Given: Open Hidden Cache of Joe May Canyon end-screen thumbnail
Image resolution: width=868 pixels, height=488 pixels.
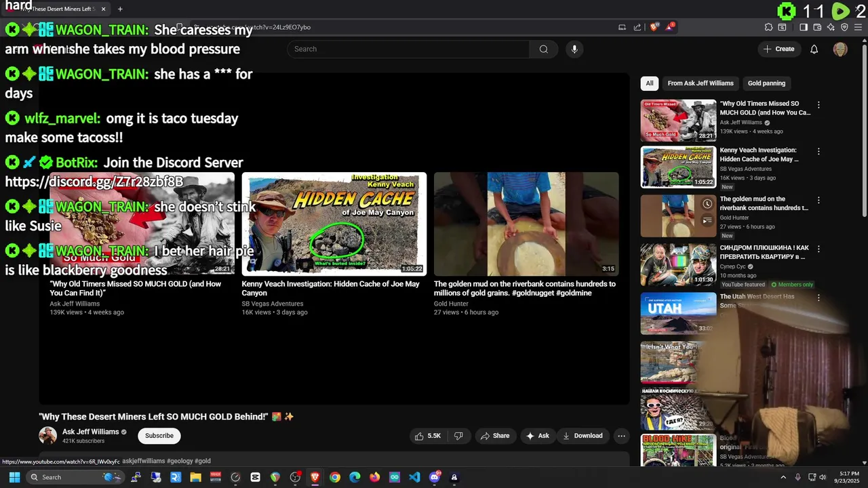Looking at the screenshot, I should coord(334,224).
